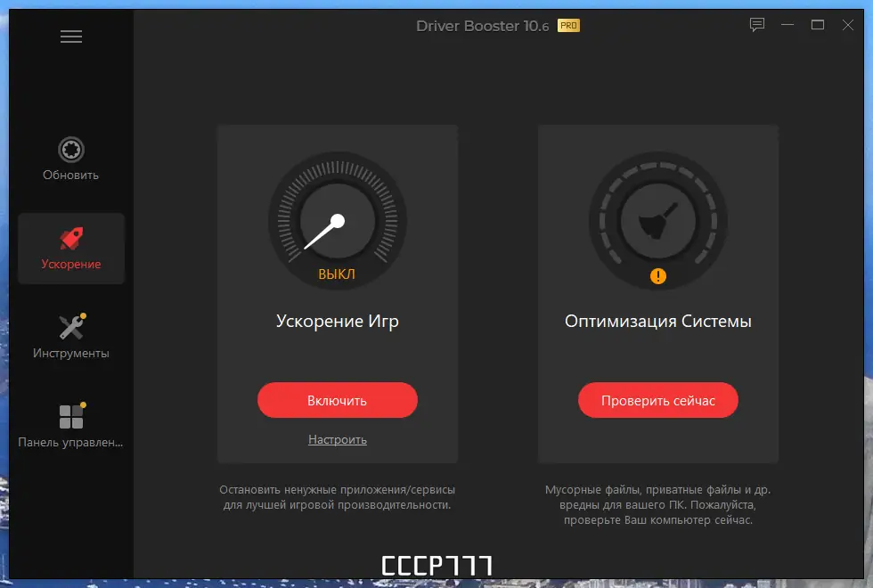Go to the Инструменты label in the sidebar
The image size is (873, 588).
click(x=70, y=353)
